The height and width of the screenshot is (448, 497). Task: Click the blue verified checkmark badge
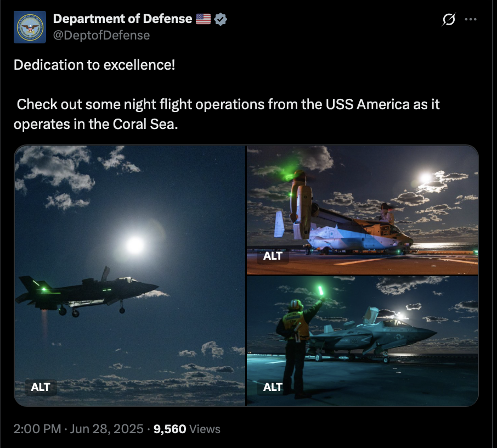click(x=221, y=19)
